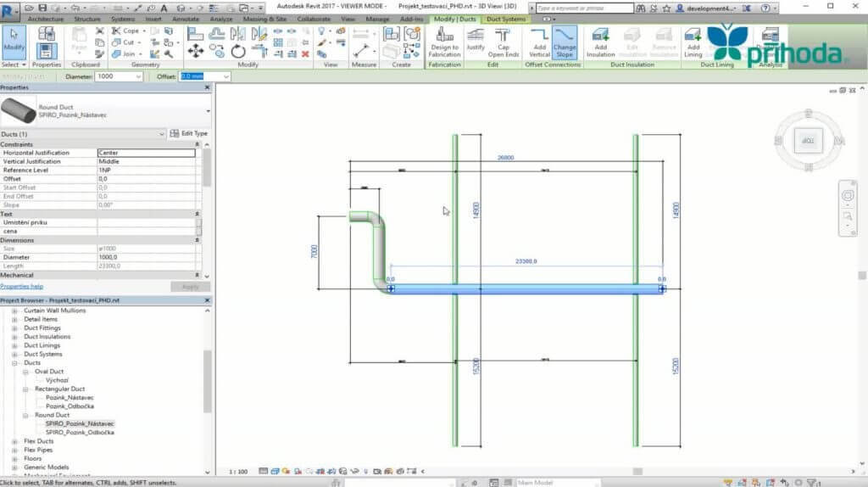Collapse the Ducts tree node
The height and width of the screenshot is (487, 868).
tap(14, 362)
